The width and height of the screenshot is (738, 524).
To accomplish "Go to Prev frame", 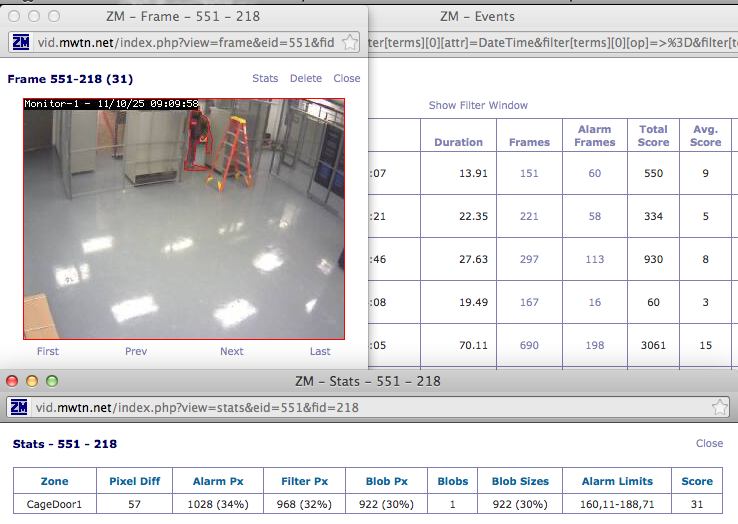I will (136, 351).
